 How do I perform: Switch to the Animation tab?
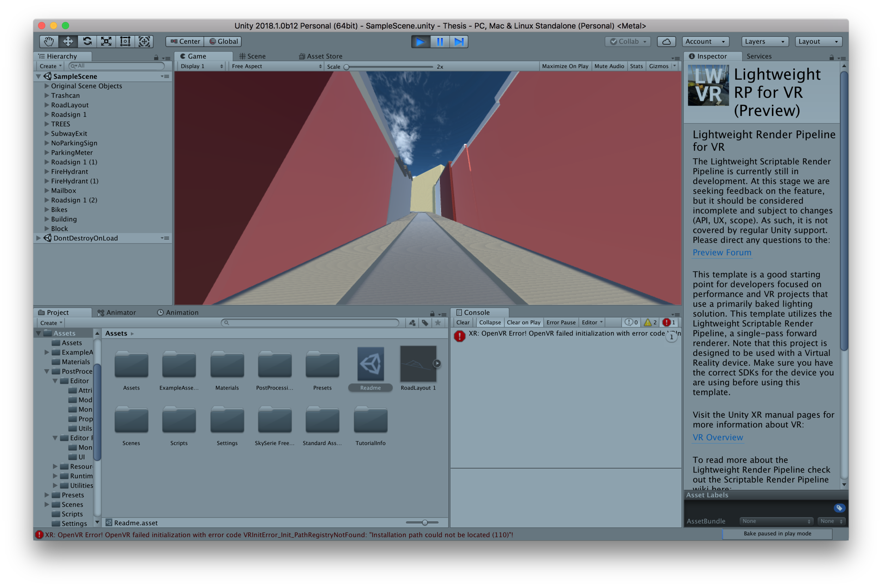coord(178,312)
